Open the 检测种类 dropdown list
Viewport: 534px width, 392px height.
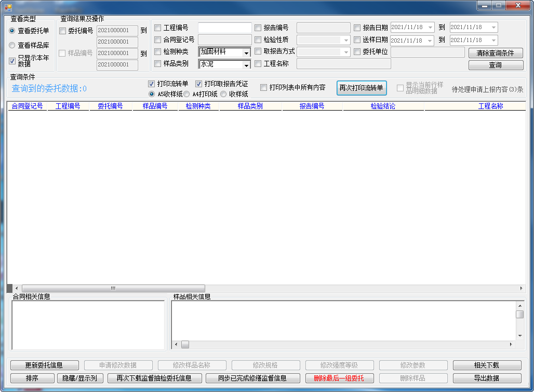246,52
